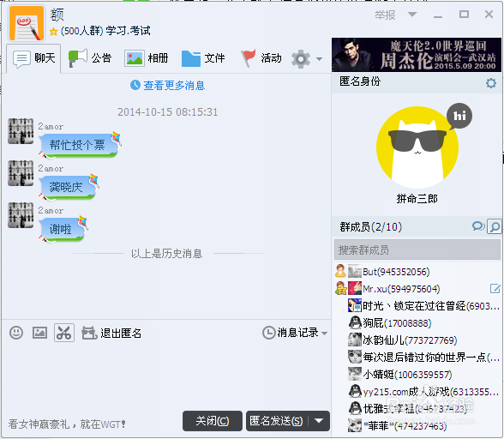Select member 每次退后错过你的世界一点
The image size is (504, 439).
(417, 357)
